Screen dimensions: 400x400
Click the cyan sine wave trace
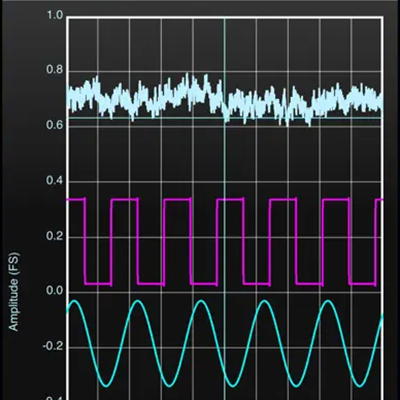[x=225, y=343]
